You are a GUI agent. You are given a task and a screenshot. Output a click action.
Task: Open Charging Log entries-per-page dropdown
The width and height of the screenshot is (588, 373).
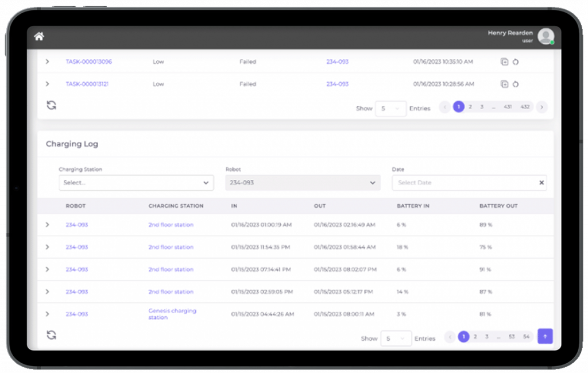[396, 339]
